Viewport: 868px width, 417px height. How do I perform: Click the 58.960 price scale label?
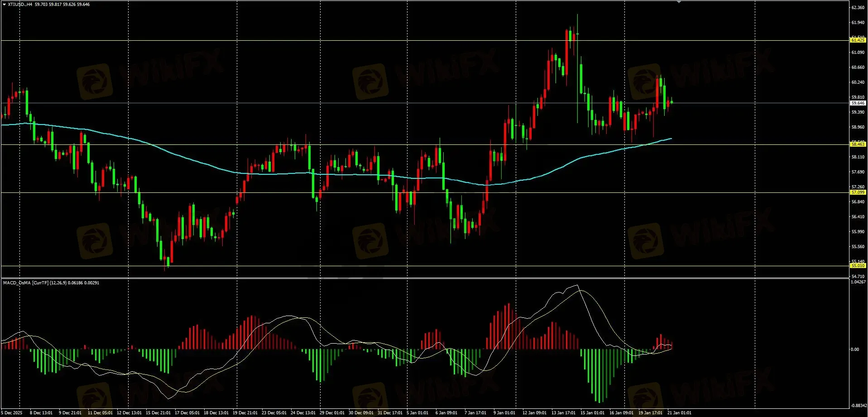858,127
